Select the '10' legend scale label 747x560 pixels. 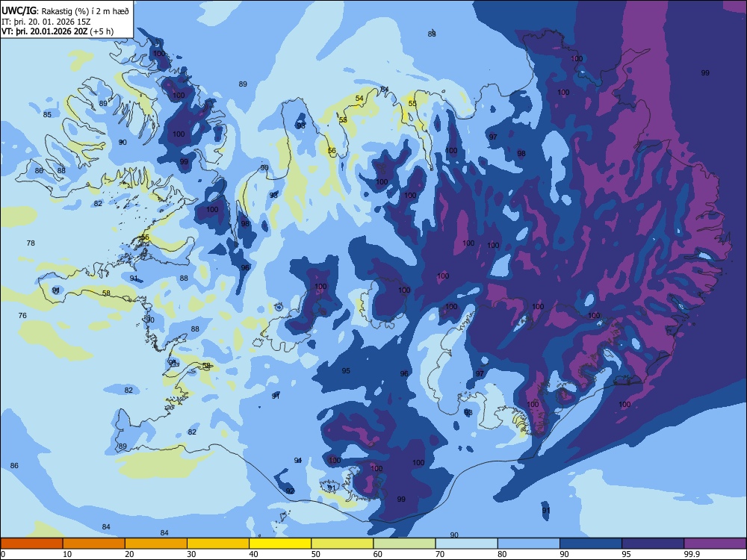tap(67, 554)
